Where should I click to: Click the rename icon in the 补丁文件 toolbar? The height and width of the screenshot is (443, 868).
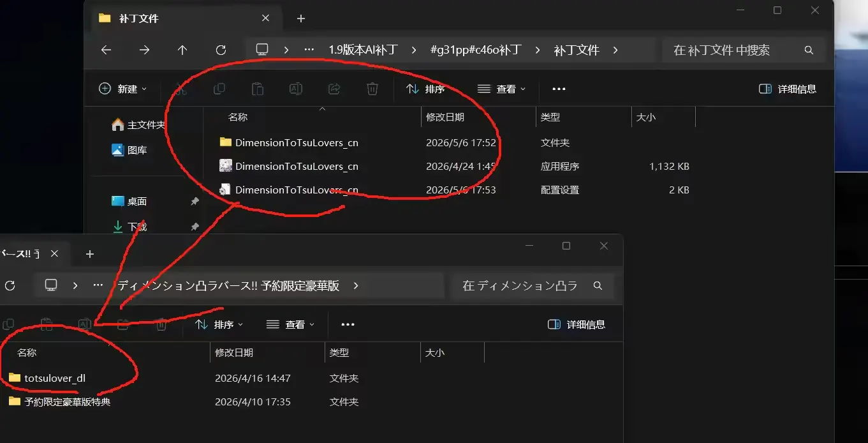[296, 89]
